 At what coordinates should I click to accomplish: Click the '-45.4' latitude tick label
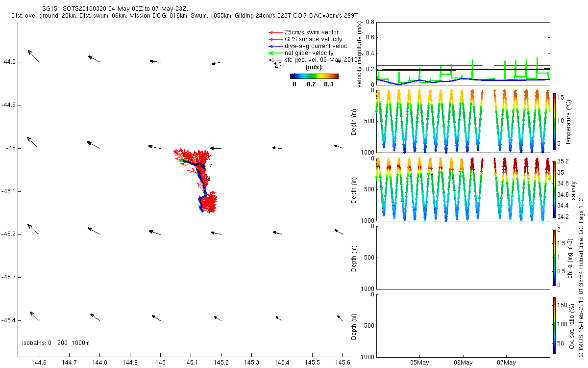[9, 320]
